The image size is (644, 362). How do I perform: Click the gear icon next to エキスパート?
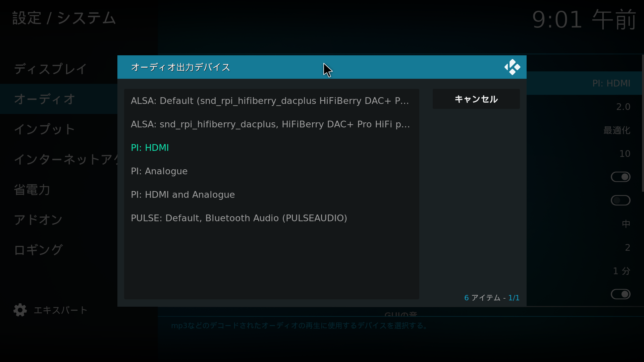coord(20,310)
